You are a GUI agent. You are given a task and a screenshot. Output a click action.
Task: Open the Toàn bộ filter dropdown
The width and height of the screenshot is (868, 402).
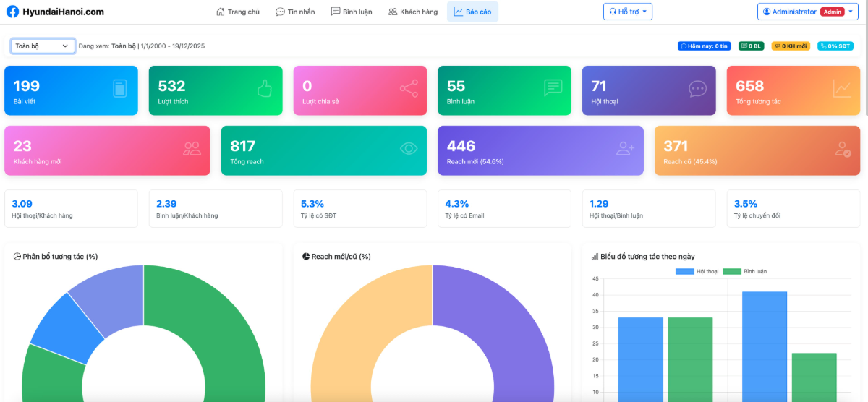(x=43, y=46)
